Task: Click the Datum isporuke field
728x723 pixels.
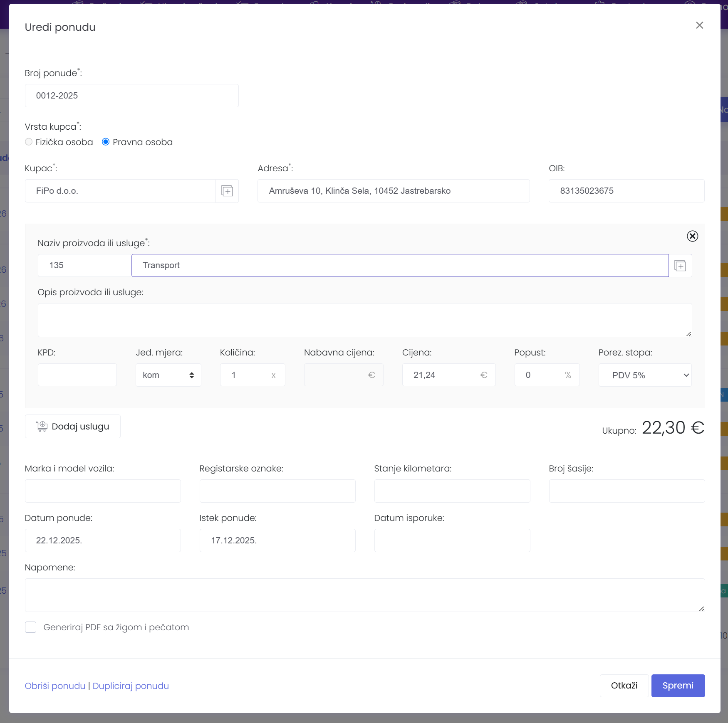Action: click(452, 540)
